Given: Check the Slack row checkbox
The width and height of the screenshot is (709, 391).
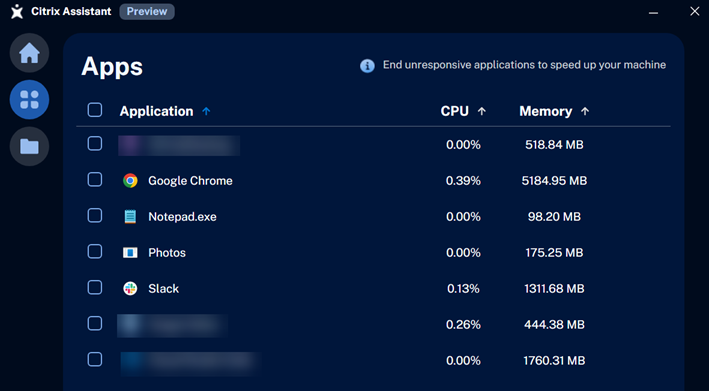Looking at the screenshot, I should point(95,287).
